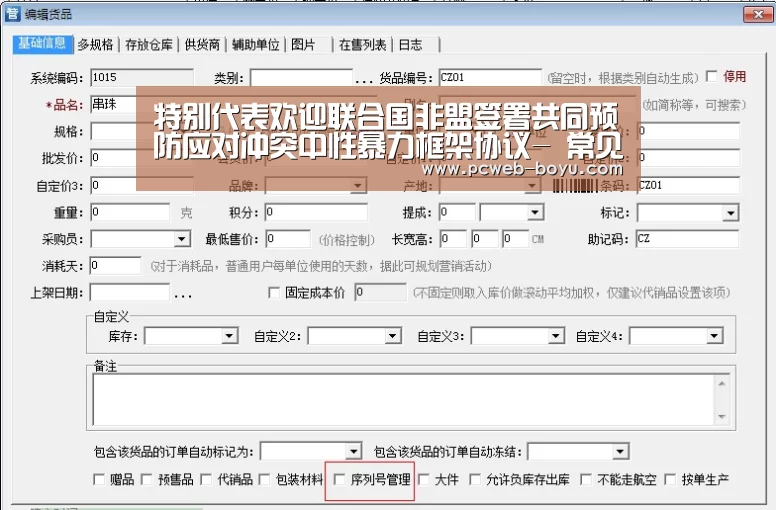Open the 自定义3 dropdown
The image size is (776, 510).
tap(556, 336)
